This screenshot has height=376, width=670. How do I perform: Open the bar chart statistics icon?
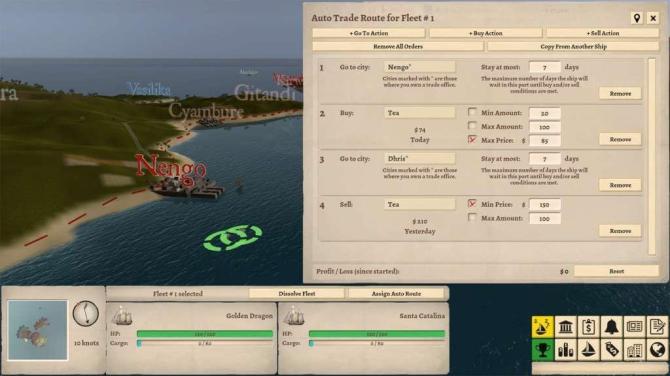pyautogui.click(x=565, y=350)
